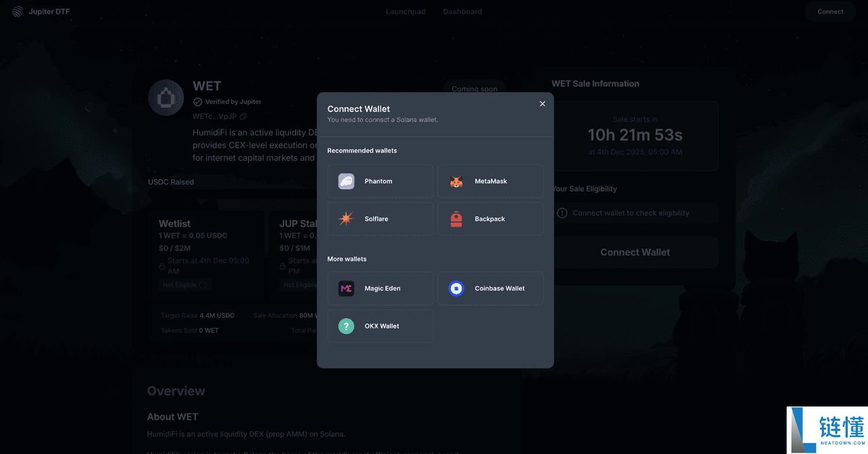This screenshot has width=868, height=454.
Task: Copy the WET token address
Action: coord(243,117)
